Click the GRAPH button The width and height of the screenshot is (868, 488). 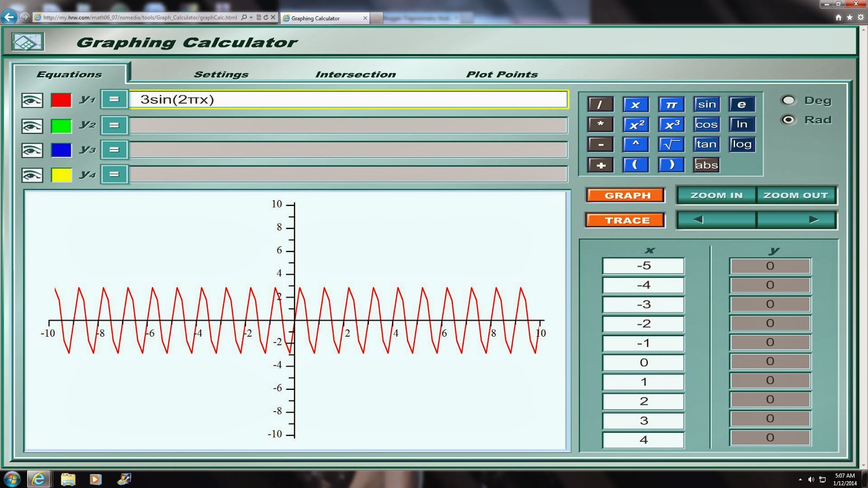[626, 195]
